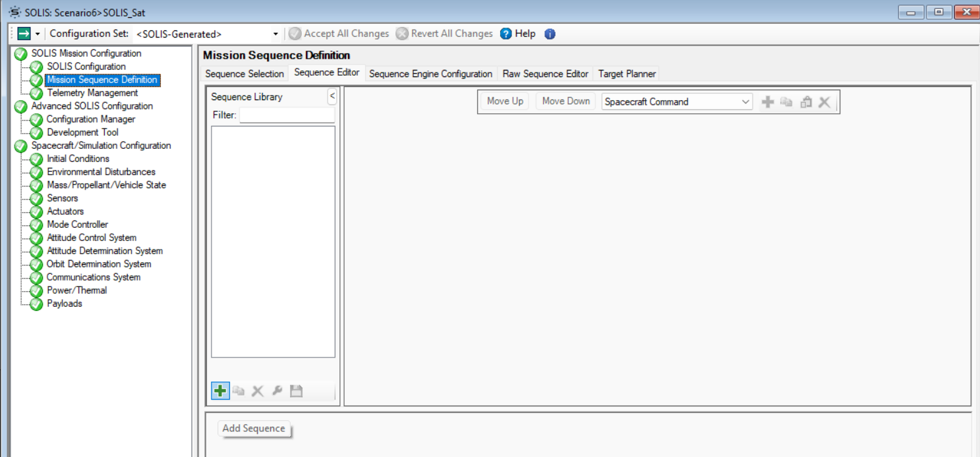Remove a command with the X icon next to clipboard
Viewport: 980px width, 457px height.
click(x=824, y=101)
